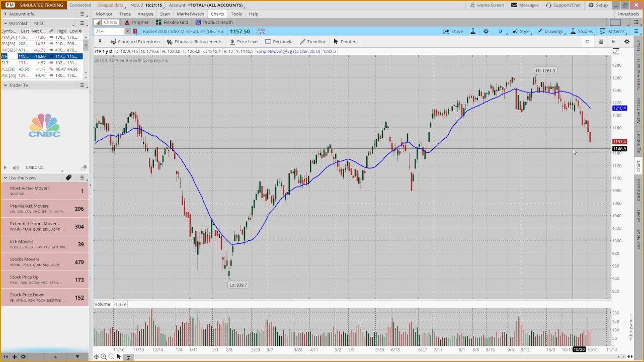Open the D timeframe aggregation selector
Screen dimensions: 644x362
[x=500, y=31]
